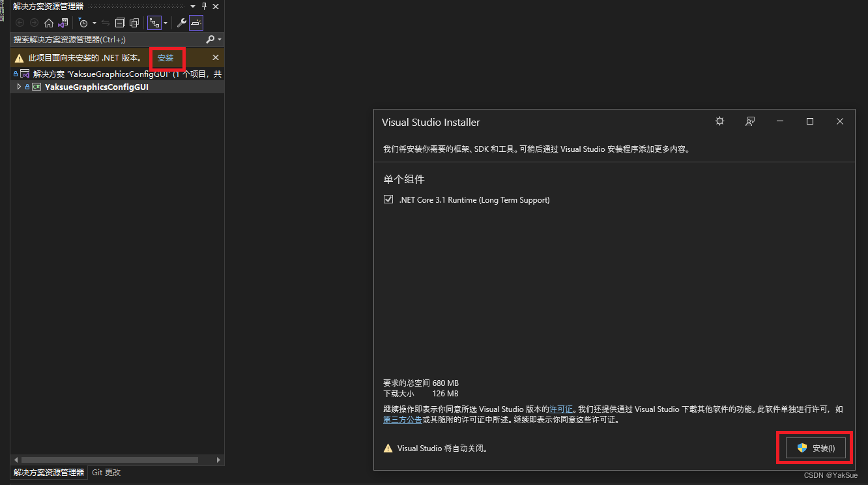Viewport: 868px width, 485px height.
Task: Toggle Show All Files icon
Action: pos(134,23)
